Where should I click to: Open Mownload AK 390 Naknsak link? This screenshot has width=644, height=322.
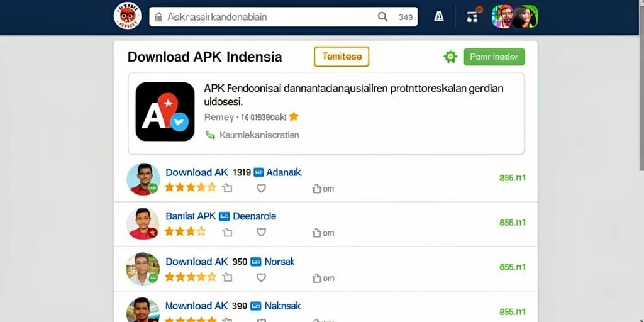(x=233, y=306)
